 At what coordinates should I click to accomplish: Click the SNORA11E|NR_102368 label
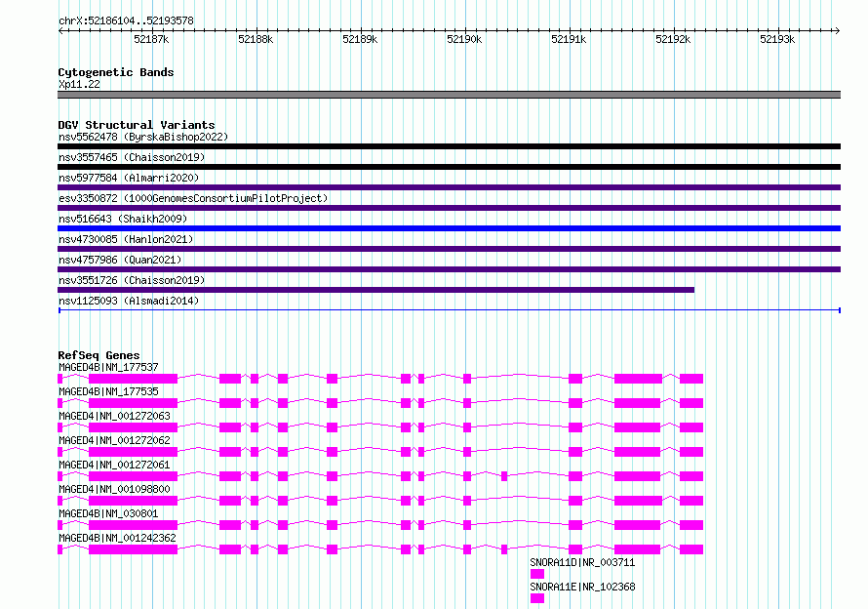click(582, 587)
